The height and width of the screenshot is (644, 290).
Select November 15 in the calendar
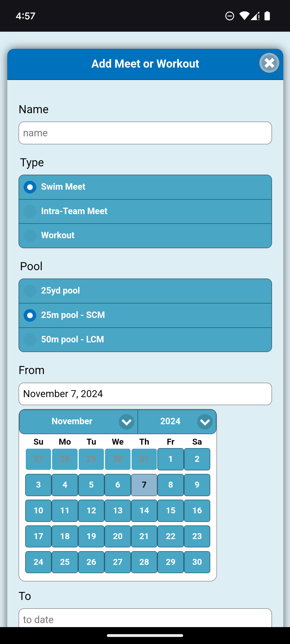click(171, 511)
